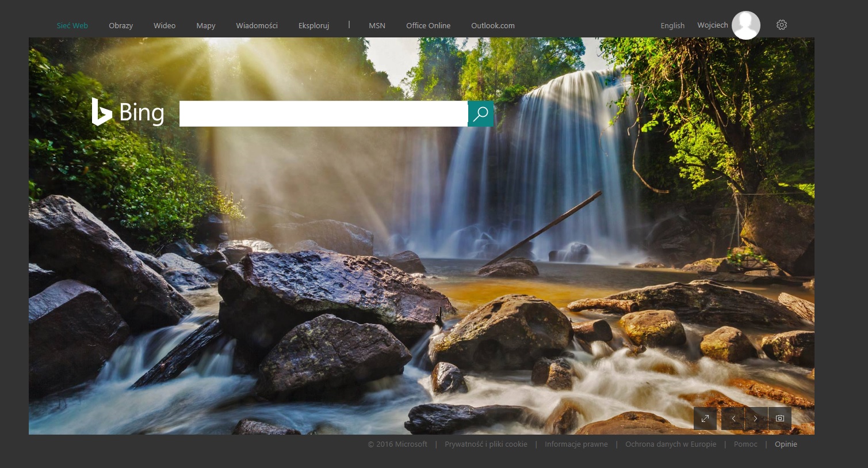
Task: Open the settings gear icon
Action: tap(781, 25)
